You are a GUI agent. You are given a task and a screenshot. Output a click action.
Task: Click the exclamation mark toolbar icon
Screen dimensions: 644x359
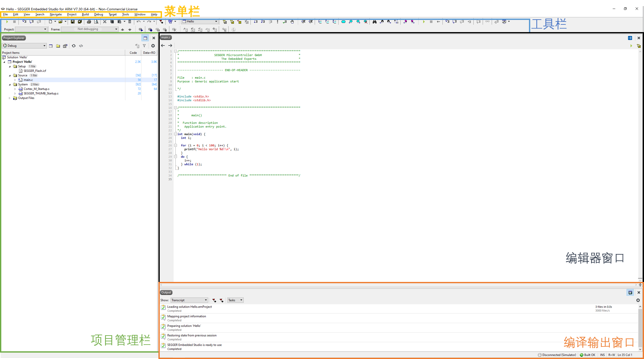[x=277, y=22]
